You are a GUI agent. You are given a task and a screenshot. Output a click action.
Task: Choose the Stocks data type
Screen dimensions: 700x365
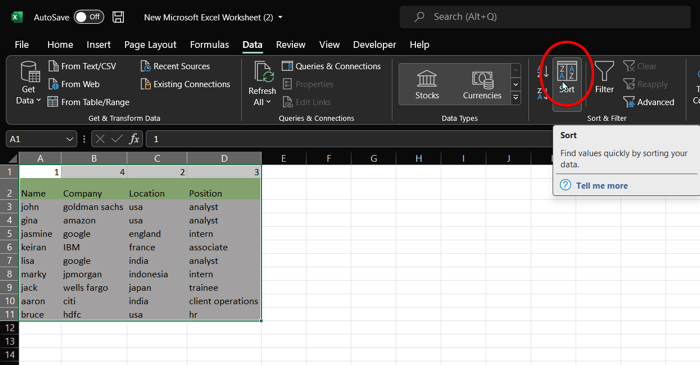pyautogui.click(x=427, y=84)
